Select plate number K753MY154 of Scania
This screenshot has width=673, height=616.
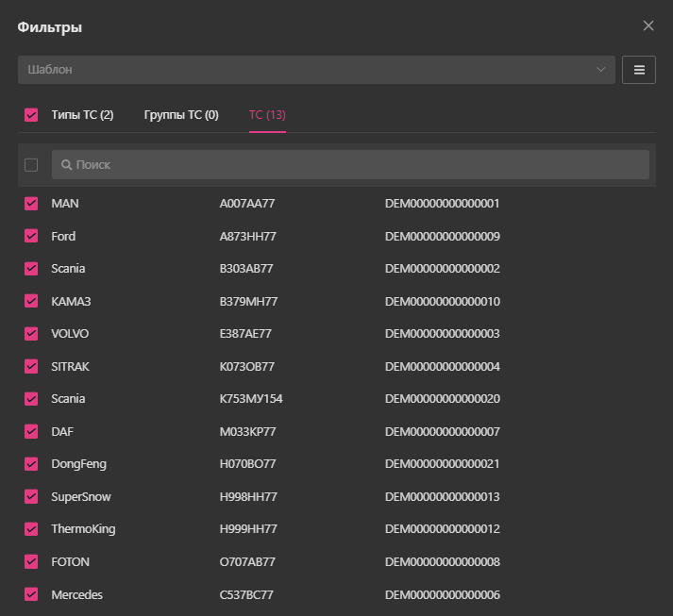[x=251, y=399]
